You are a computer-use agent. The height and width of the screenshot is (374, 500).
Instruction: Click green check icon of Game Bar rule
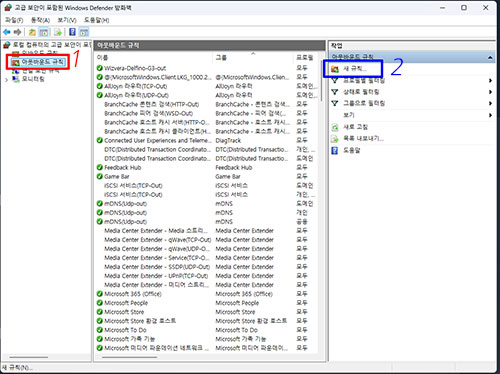tap(99, 176)
